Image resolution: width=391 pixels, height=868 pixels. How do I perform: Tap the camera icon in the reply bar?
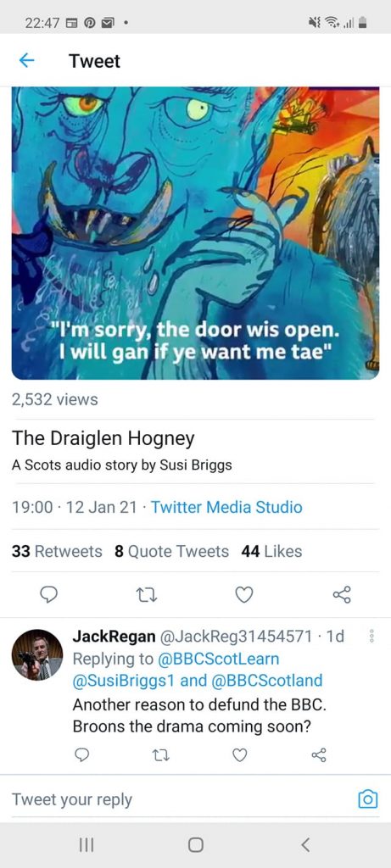368,798
